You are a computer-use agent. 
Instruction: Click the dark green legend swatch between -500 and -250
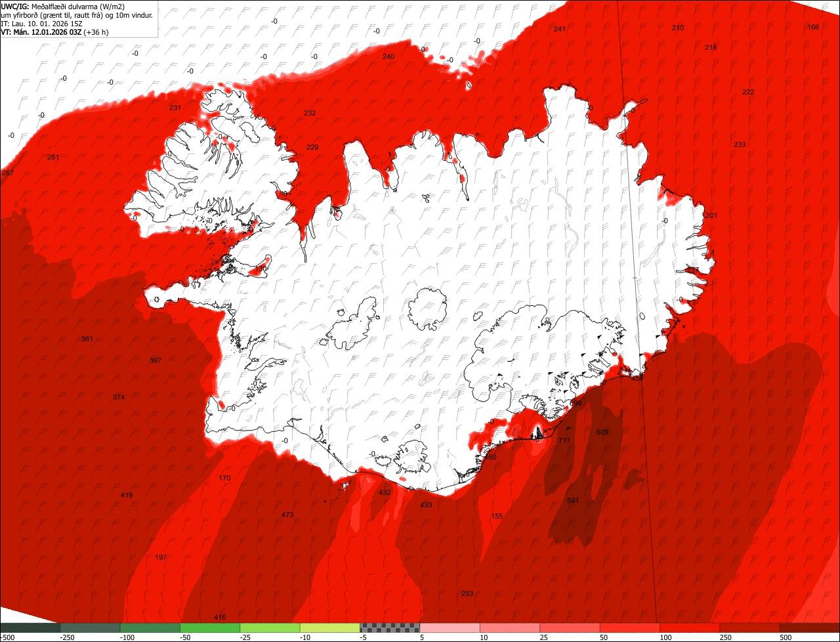point(30,628)
